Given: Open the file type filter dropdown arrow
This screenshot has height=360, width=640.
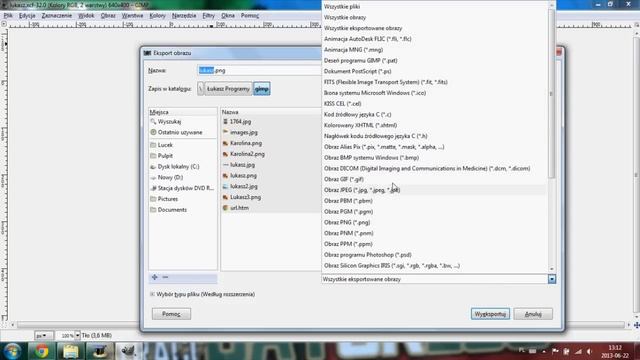Looking at the screenshot, I should click(x=551, y=279).
